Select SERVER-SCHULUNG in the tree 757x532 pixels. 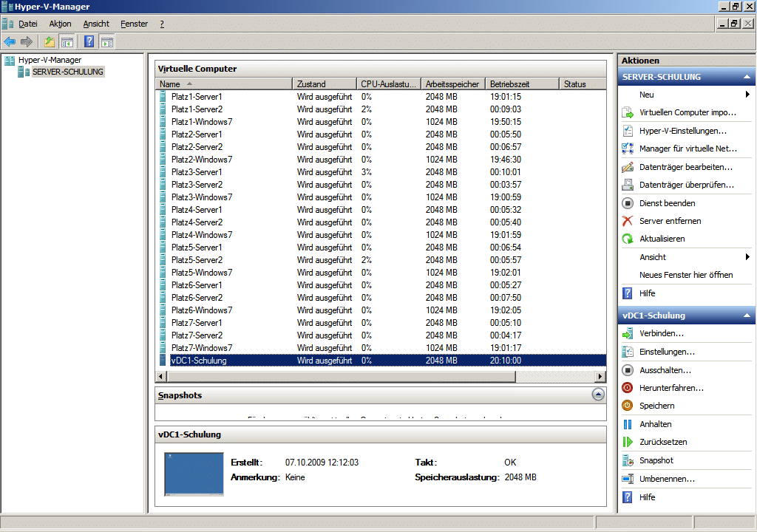point(67,72)
